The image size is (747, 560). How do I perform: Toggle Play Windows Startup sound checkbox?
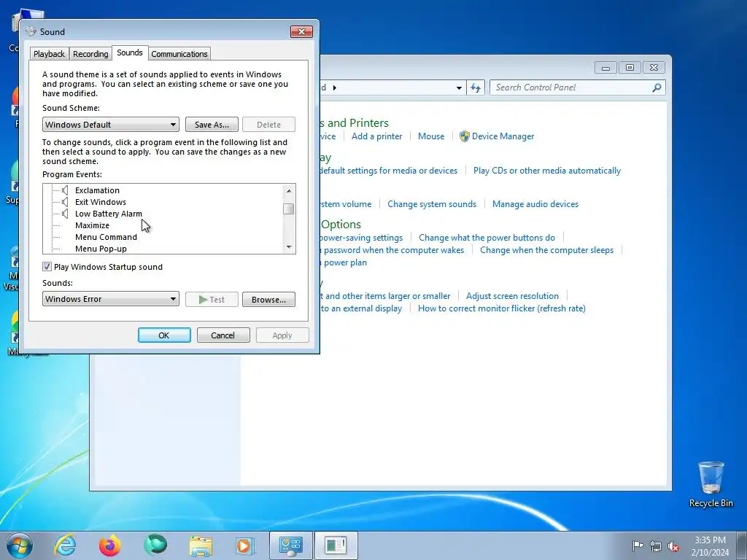pyautogui.click(x=47, y=267)
